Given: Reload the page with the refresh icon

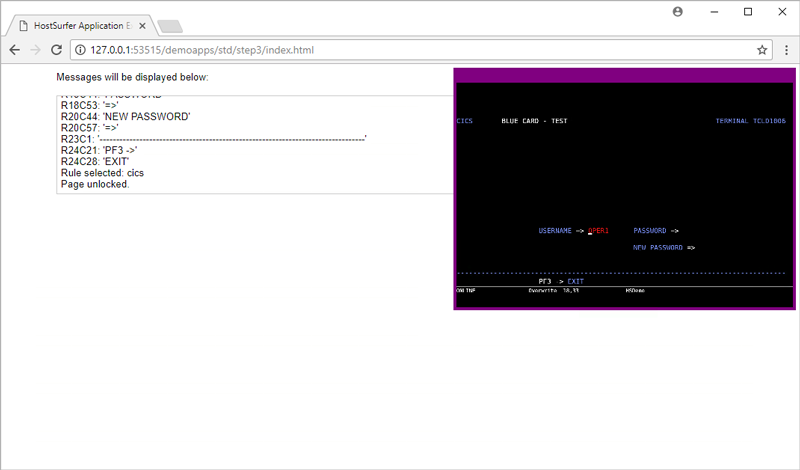Looking at the screenshot, I should tap(56, 50).
